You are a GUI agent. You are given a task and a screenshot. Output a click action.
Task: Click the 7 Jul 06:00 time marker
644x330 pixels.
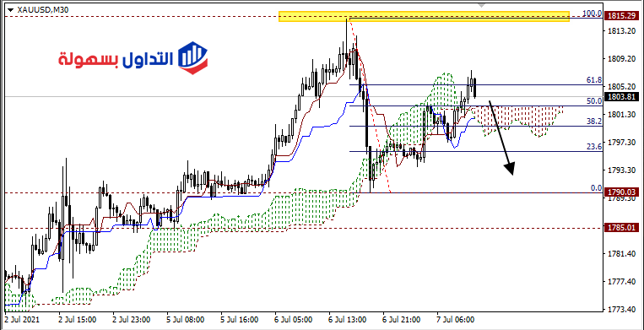456,319
